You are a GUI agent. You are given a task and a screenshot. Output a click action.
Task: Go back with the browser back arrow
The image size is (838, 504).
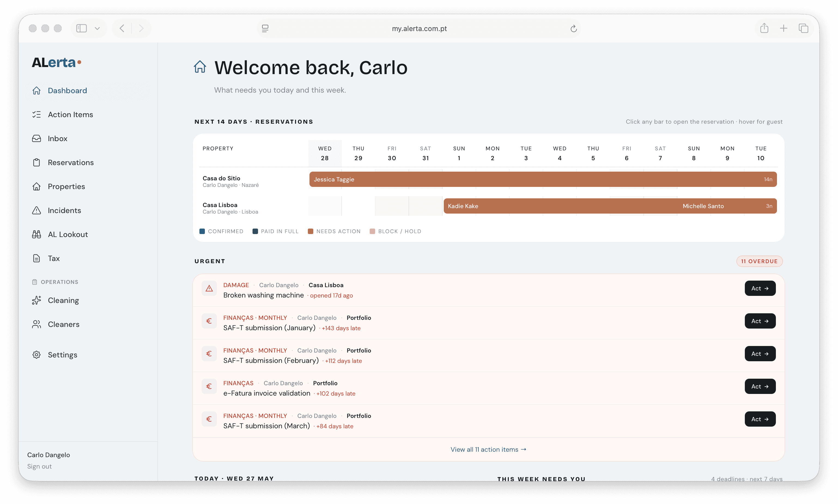122,28
